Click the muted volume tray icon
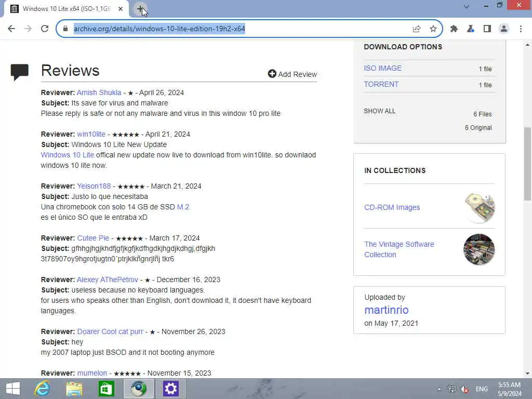 tap(464, 389)
